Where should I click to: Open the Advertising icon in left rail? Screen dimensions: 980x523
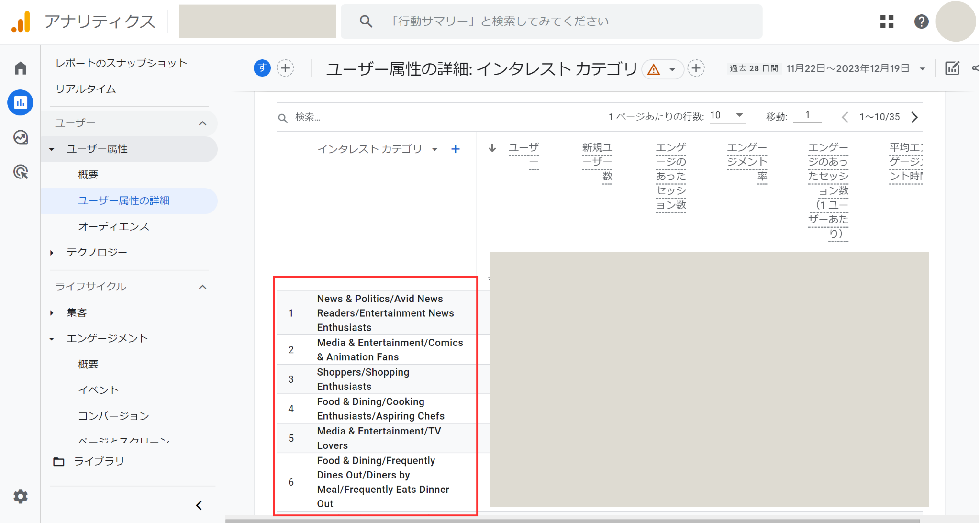point(21,172)
